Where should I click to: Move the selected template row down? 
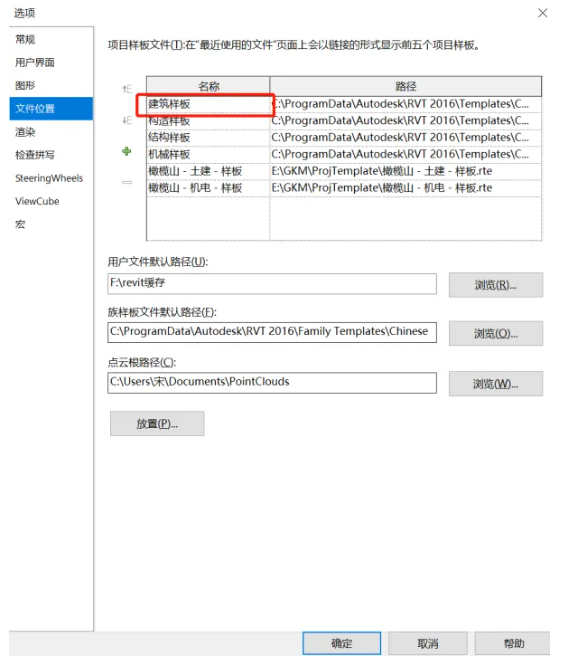pyautogui.click(x=127, y=121)
